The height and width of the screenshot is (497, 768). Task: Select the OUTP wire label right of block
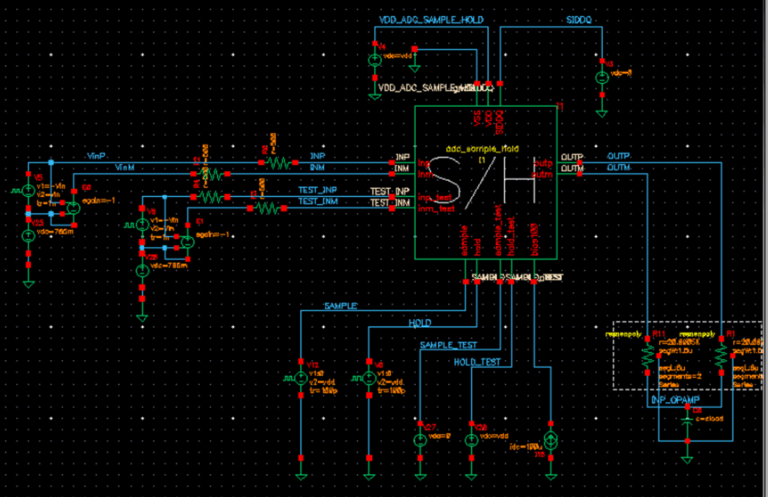point(618,156)
